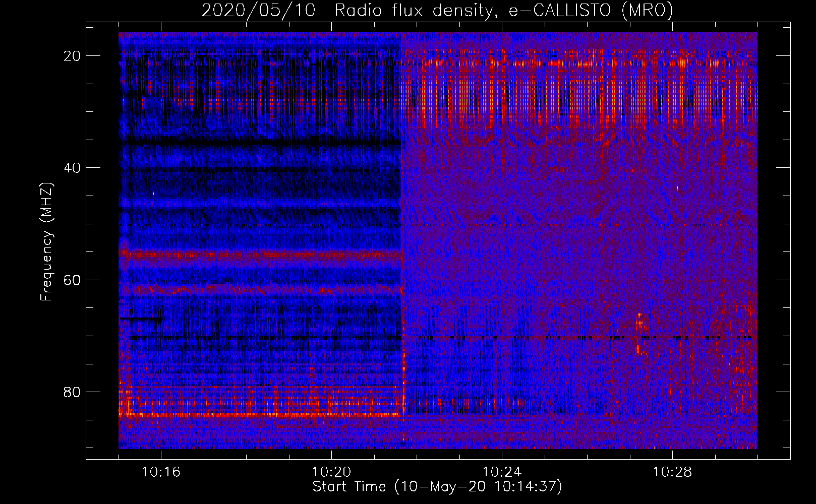Click the 80 MHz frequency tick label

[73, 392]
